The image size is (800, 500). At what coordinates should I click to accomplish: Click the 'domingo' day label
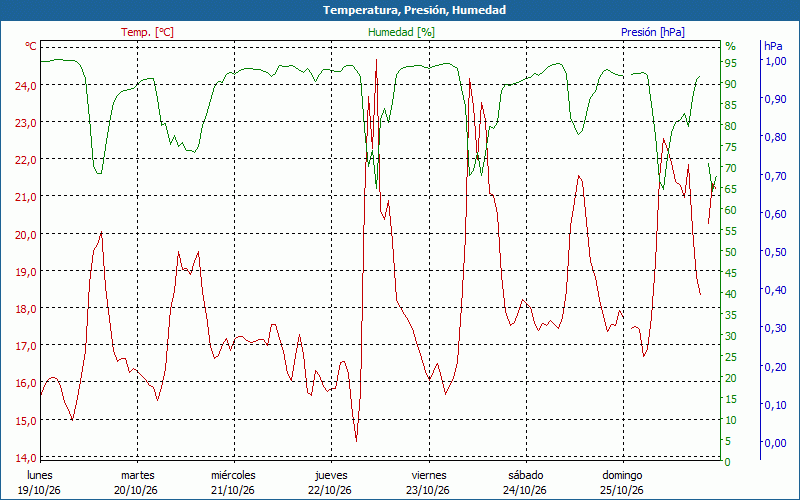coord(622,476)
